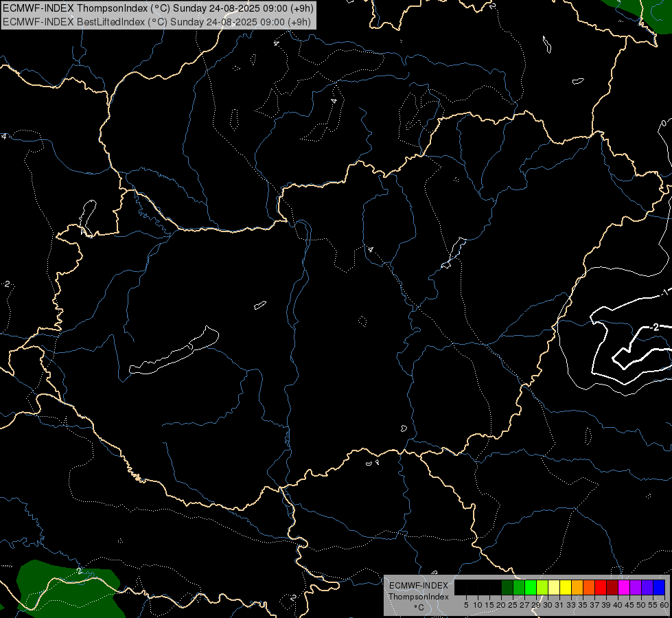The height and width of the screenshot is (618, 672).
Task: Click legend tick value 20
Action: [x=501, y=605]
